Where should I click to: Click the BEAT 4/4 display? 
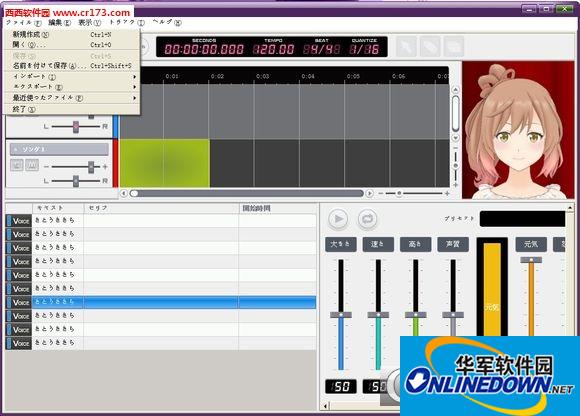click(322, 49)
